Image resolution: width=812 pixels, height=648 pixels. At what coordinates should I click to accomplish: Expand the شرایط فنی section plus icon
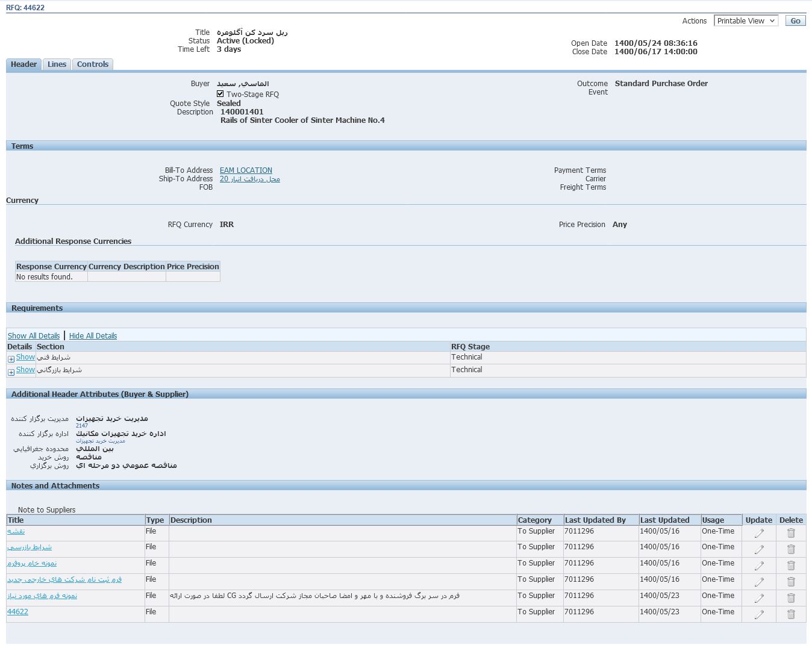[11, 359]
